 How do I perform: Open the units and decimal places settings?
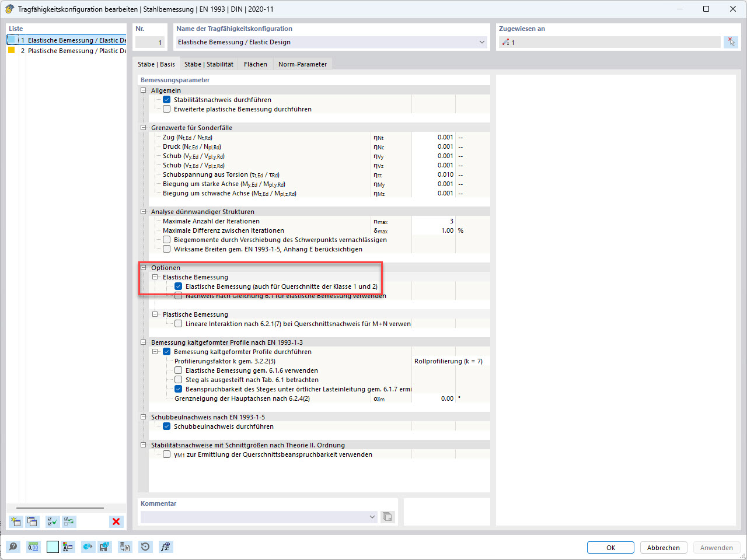click(x=33, y=547)
